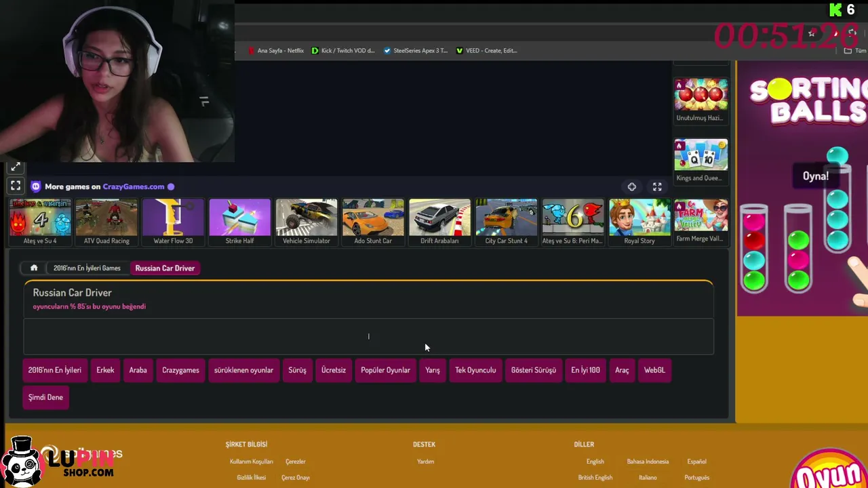
Task: Click the '% 85'sı bu oyunu beğendi' rating text
Action: click(x=90, y=306)
